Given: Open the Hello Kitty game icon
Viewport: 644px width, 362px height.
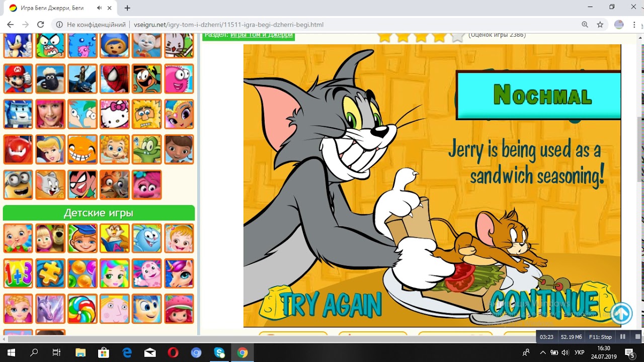Looking at the screenshot, I should 115,114.
